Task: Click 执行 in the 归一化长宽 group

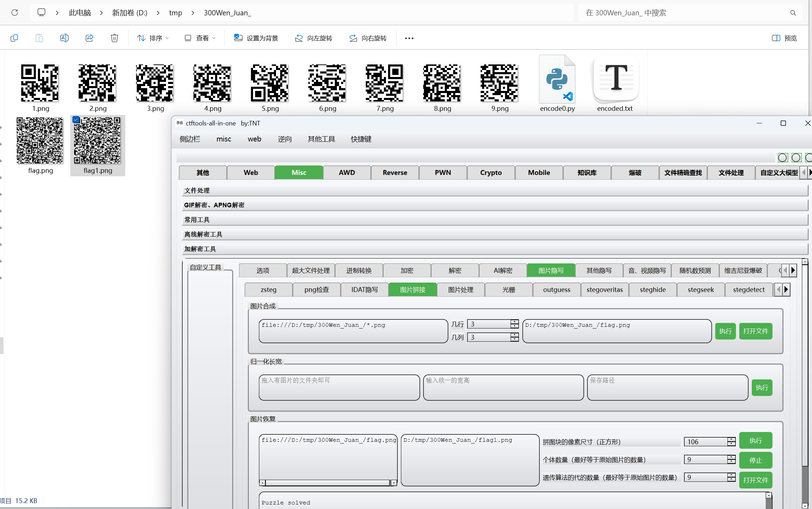Action: click(762, 387)
